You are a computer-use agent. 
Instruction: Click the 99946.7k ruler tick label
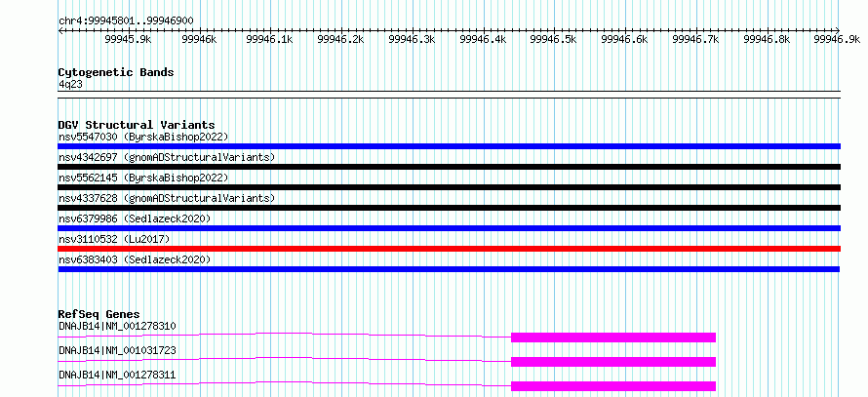click(x=695, y=39)
